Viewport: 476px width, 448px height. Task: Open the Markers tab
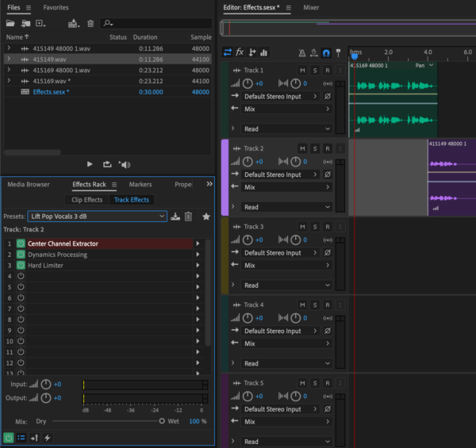[140, 185]
